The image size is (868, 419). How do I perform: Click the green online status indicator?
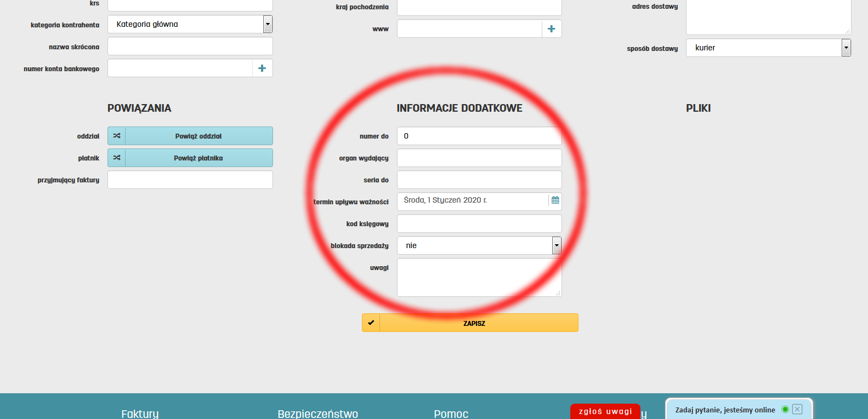[x=785, y=409]
